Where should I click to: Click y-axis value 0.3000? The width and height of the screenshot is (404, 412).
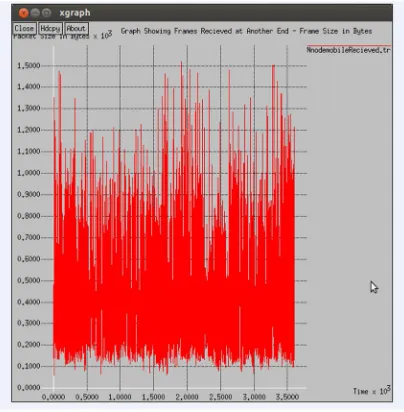(29, 323)
